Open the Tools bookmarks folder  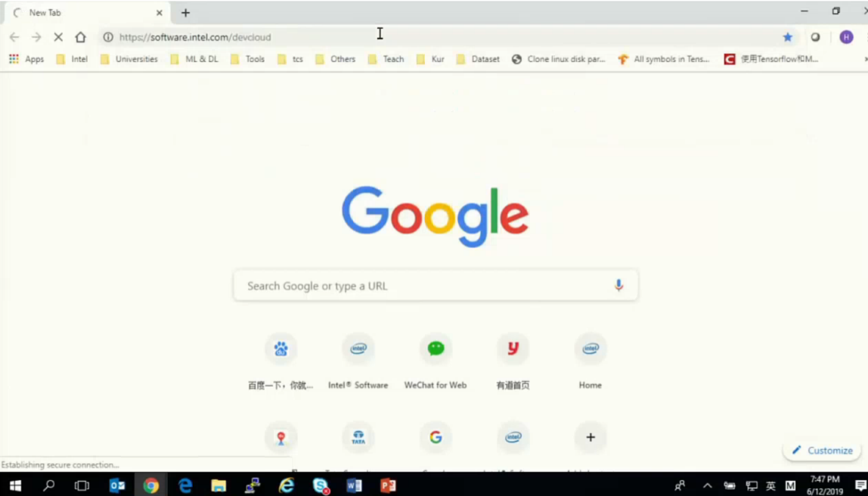pos(247,59)
